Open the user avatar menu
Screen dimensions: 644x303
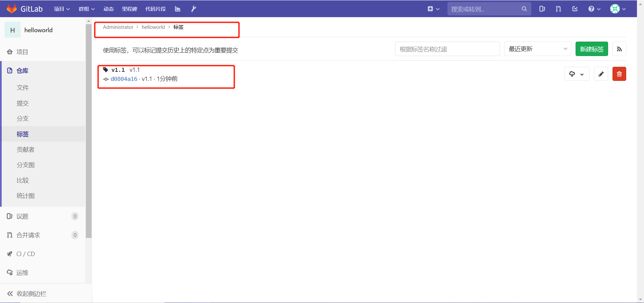tap(618, 9)
